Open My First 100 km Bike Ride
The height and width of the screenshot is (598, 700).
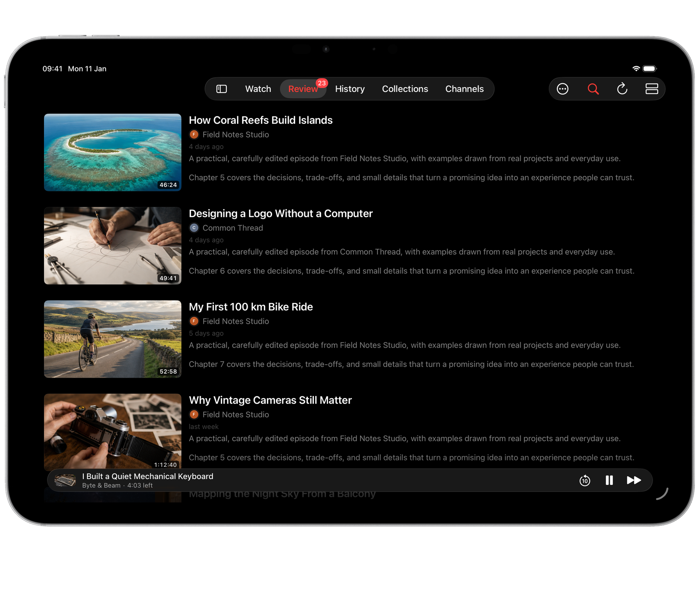click(251, 307)
